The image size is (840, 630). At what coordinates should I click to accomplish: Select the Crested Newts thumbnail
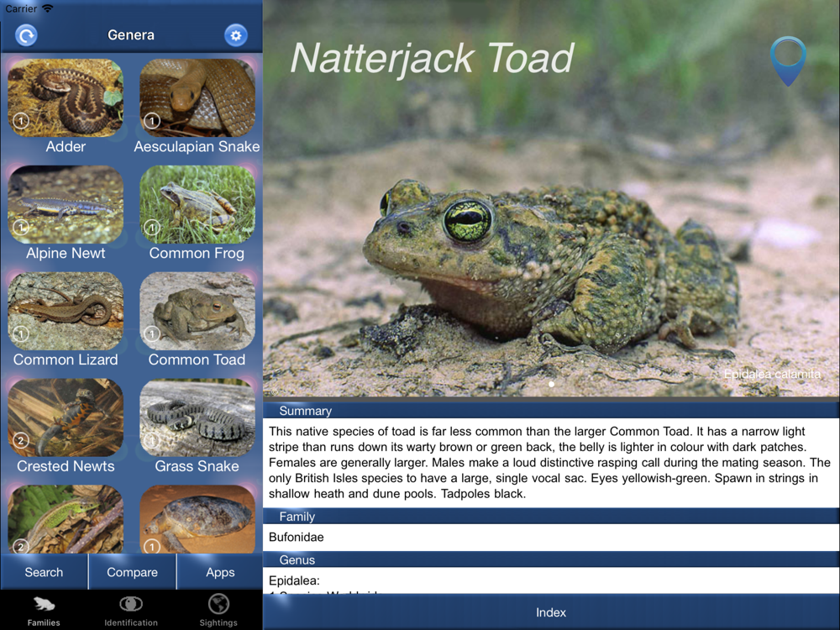[x=66, y=417]
